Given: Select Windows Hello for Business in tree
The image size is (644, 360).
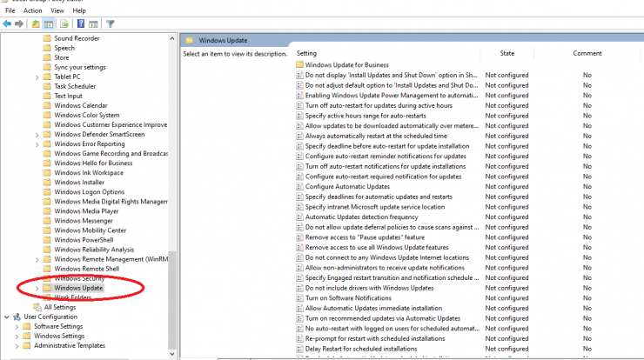Looking at the screenshot, I should pos(93,163).
